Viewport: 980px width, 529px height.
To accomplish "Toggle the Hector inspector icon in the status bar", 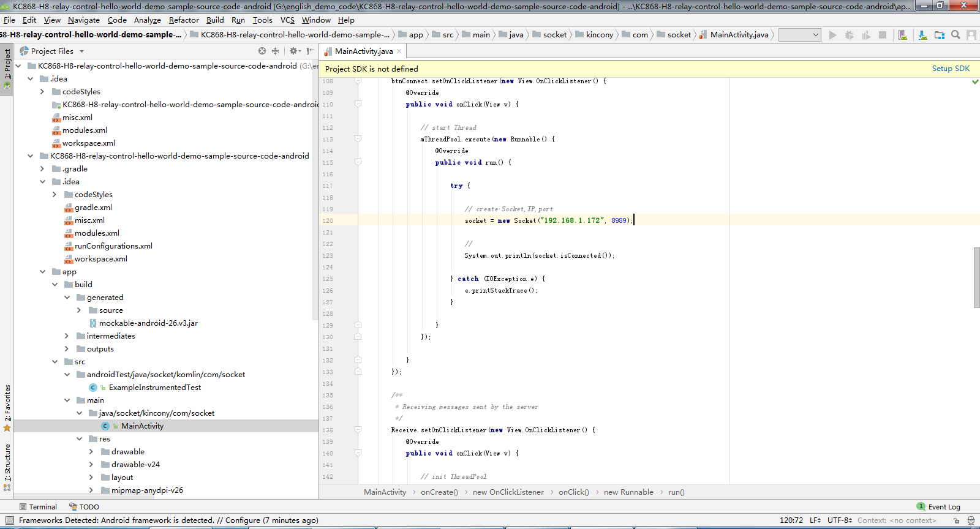I will pyautogui.click(x=971, y=520).
